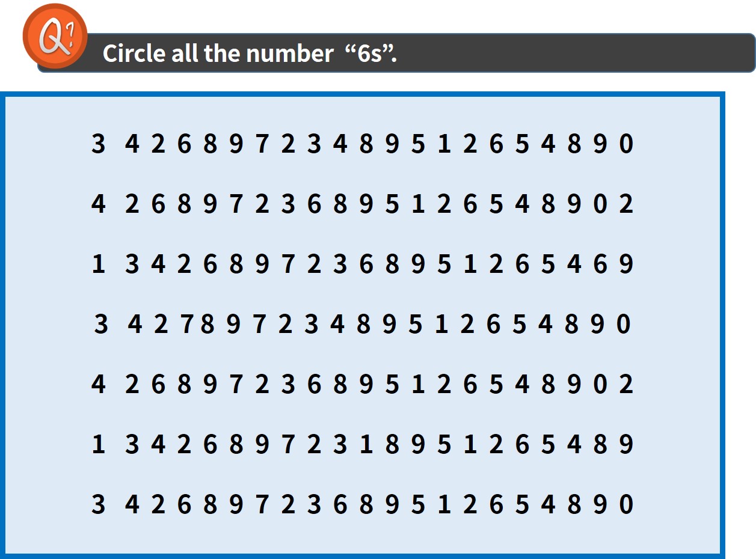The height and width of the screenshot is (559, 756).
Task: Select the 0 ending the fourth row
Action: click(x=624, y=325)
